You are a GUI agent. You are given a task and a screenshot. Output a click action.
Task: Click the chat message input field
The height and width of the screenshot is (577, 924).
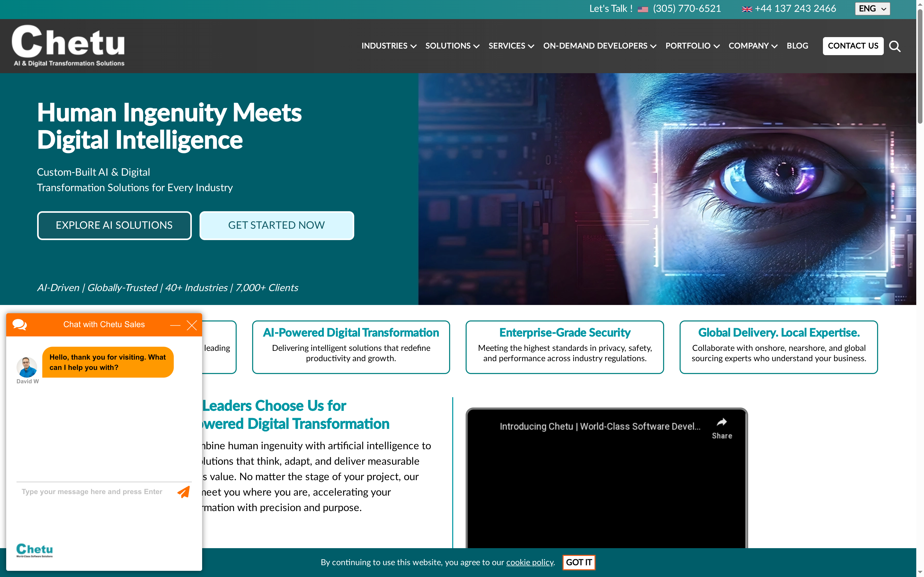pos(92,492)
